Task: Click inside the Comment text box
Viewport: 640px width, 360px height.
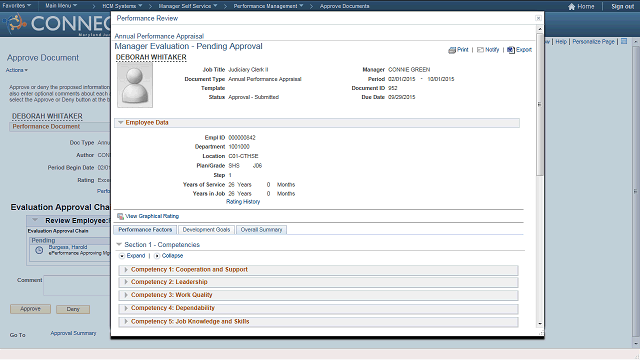Action: [77, 285]
